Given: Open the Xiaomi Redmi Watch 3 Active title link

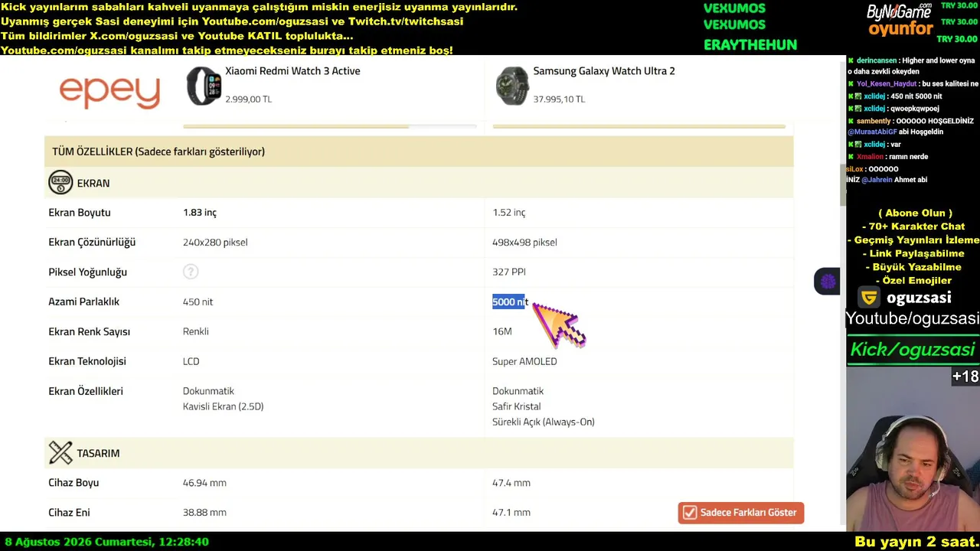Looking at the screenshot, I should 292,71.
